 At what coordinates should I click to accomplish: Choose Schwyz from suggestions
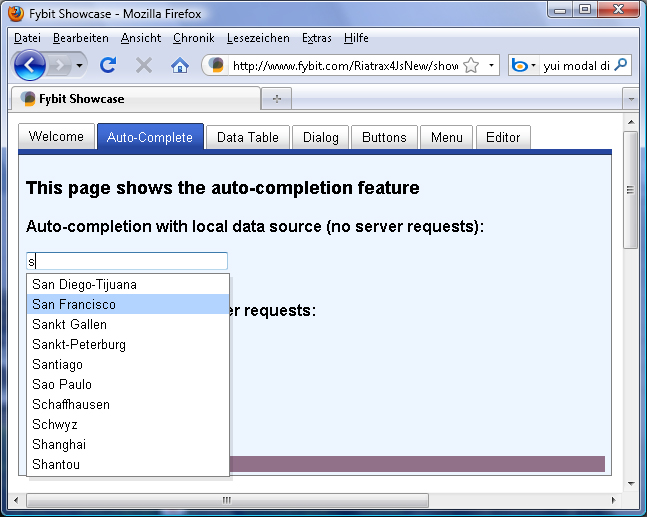[128, 424]
